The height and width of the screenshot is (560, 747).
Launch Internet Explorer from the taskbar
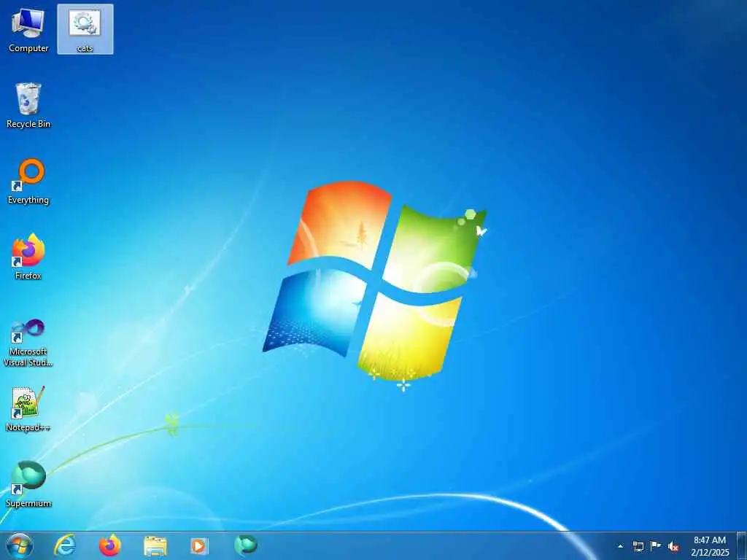pyautogui.click(x=65, y=545)
